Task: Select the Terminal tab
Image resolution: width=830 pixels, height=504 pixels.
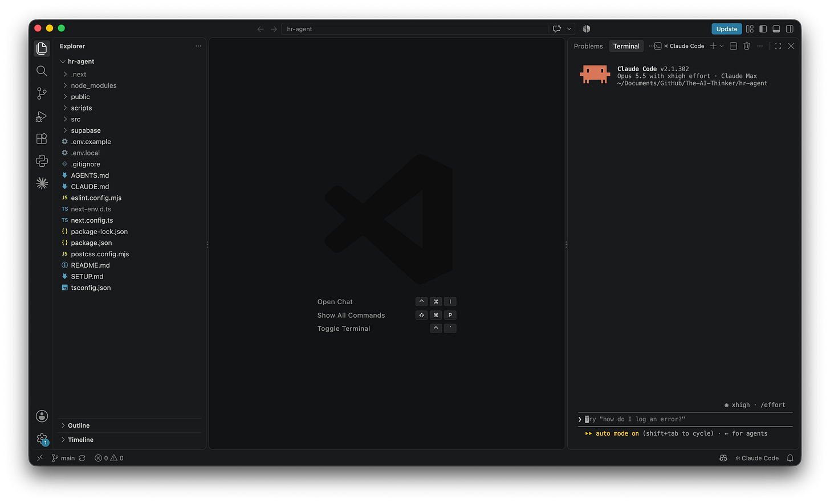Action: [x=626, y=46]
